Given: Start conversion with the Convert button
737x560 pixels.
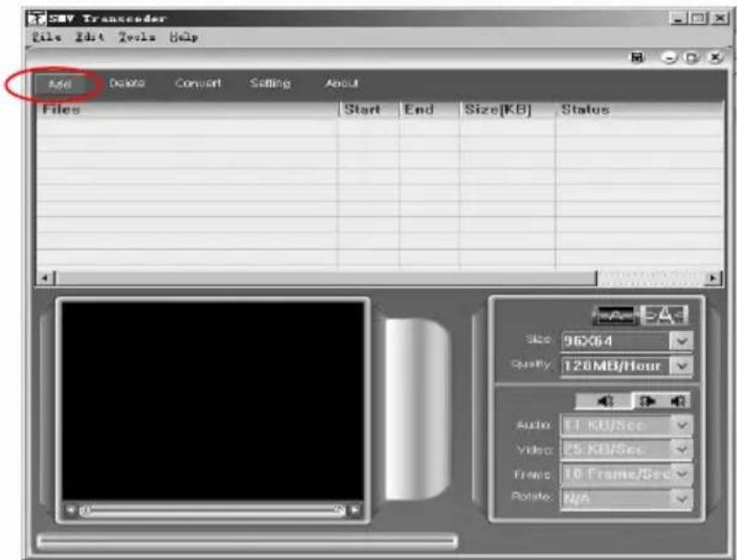Looking at the screenshot, I should 197,83.
